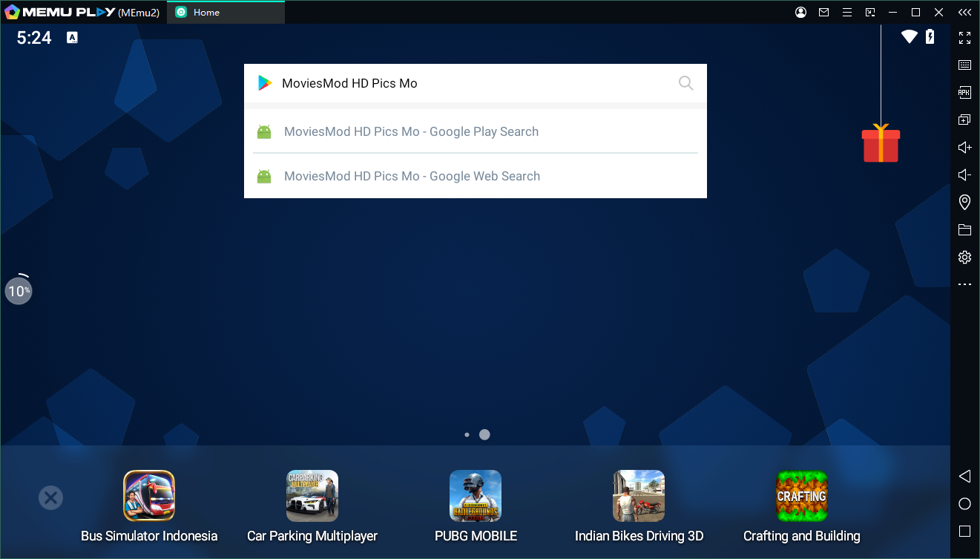
Task: Open the red gift box
Action: pyautogui.click(x=881, y=144)
